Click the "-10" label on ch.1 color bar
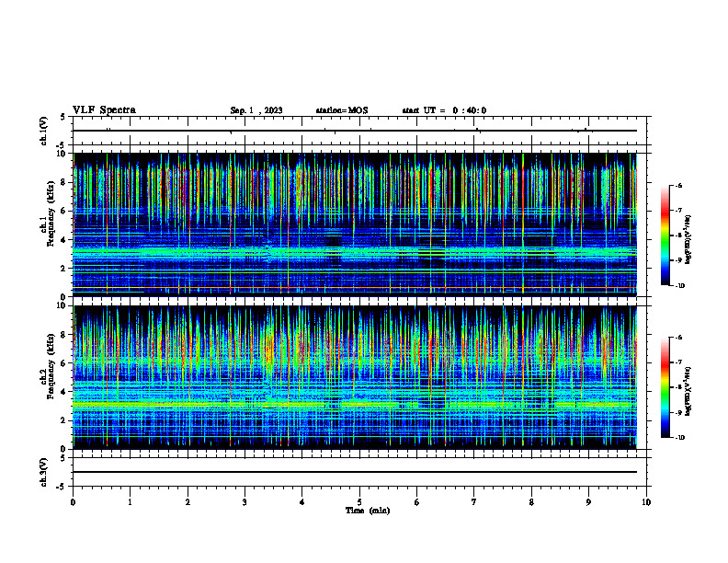728x563 pixels. (679, 286)
